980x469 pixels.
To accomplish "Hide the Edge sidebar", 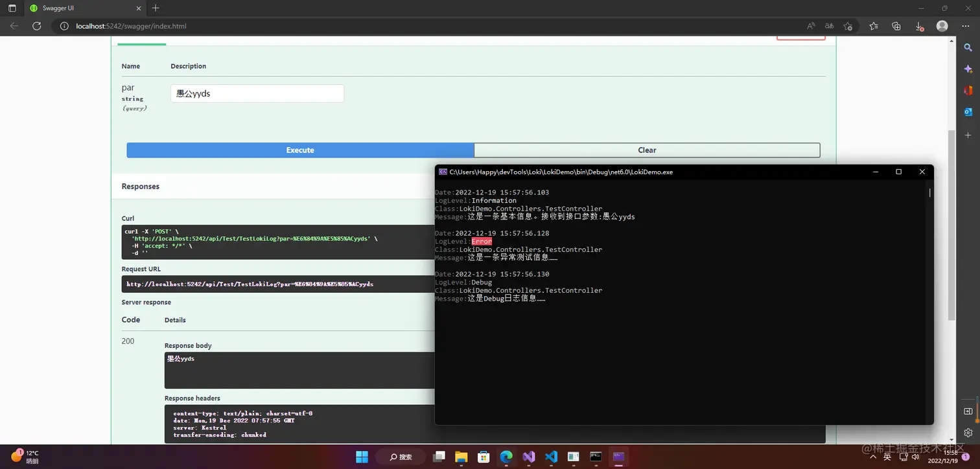I will point(968,411).
